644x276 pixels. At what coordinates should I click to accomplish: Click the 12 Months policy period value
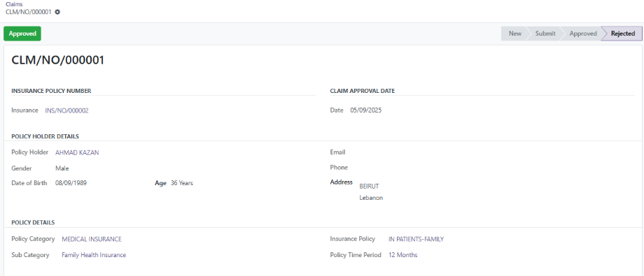(403, 254)
